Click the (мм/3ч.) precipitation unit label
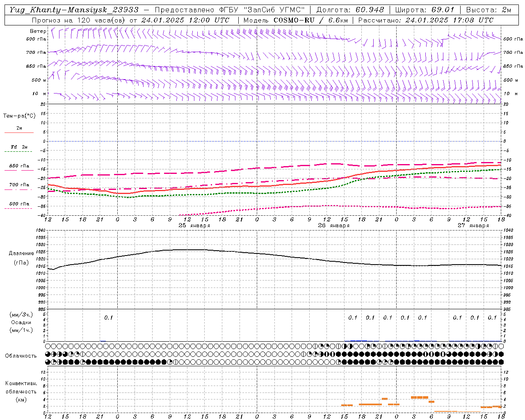Image resolution: width=525 pixels, height=420 pixels. pos(21,315)
